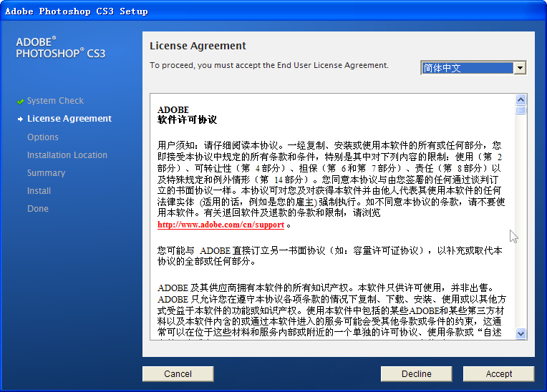Image resolution: width=547 pixels, height=392 pixels.
Task: Accept the license agreement
Action: 498,374
